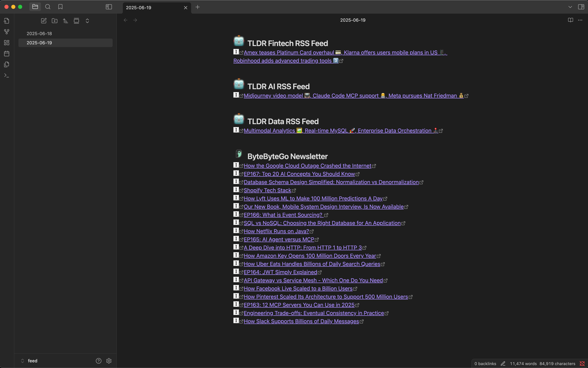Select the 2025-06-18 note in the file list
This screenshot has height=368, width=588.
(x=39, y=34)
